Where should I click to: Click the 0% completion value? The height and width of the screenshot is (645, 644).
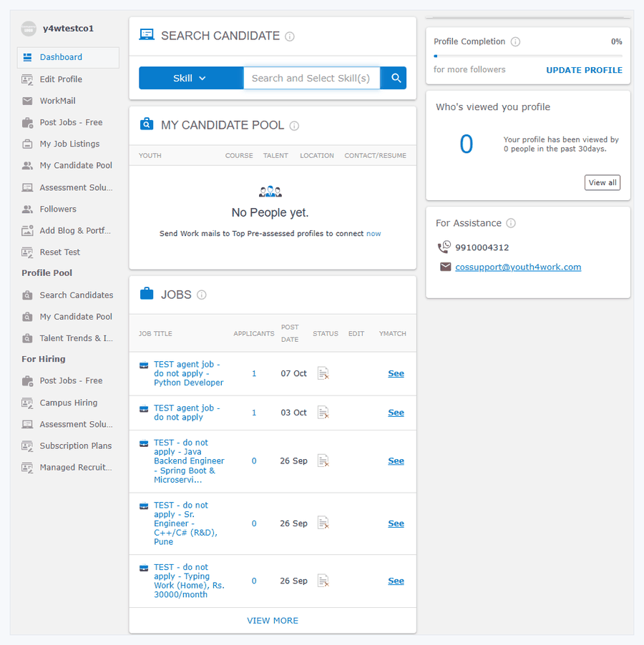pyautogui.click(x=616, y=41)
